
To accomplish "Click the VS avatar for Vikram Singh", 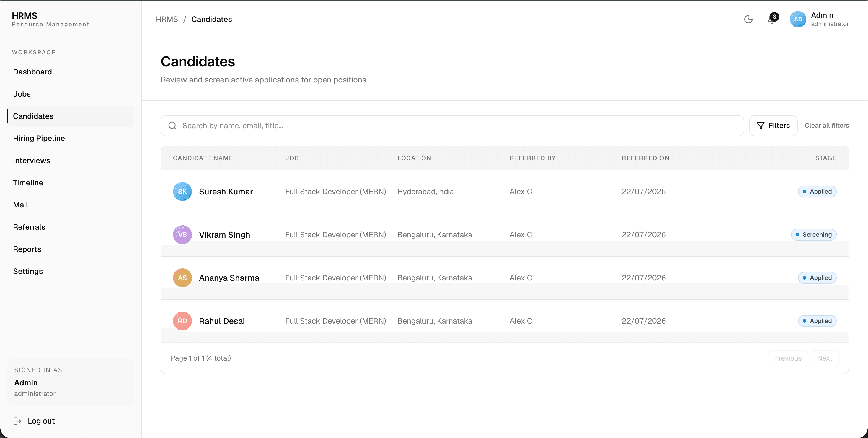I will [x=182, y=235].
